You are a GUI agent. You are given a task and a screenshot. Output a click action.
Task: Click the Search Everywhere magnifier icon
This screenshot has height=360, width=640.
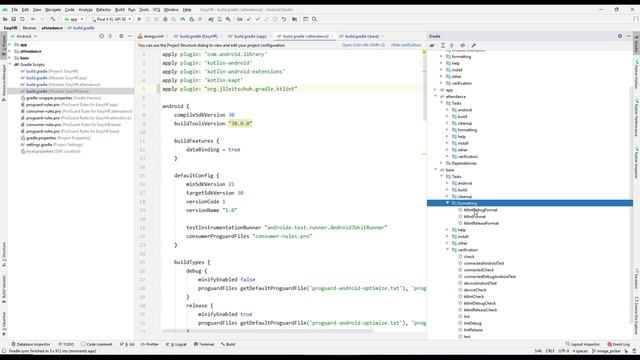coord(314,19)
